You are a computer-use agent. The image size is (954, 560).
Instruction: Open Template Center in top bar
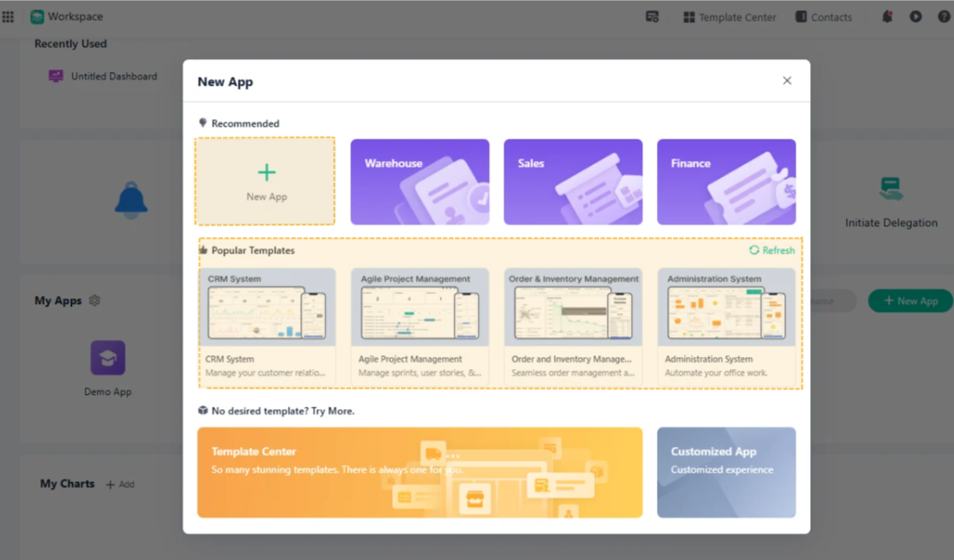(x=730, y=17)
